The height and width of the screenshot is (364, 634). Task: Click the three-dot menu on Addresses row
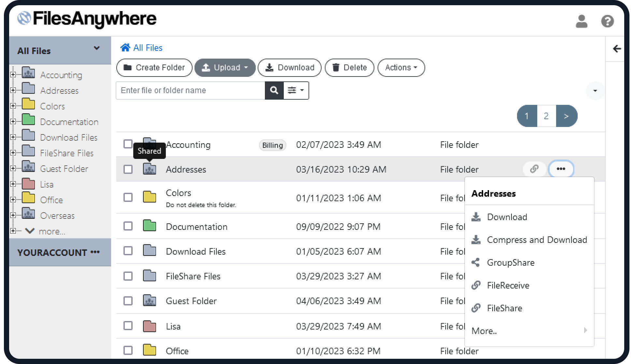tap(561, 169)
